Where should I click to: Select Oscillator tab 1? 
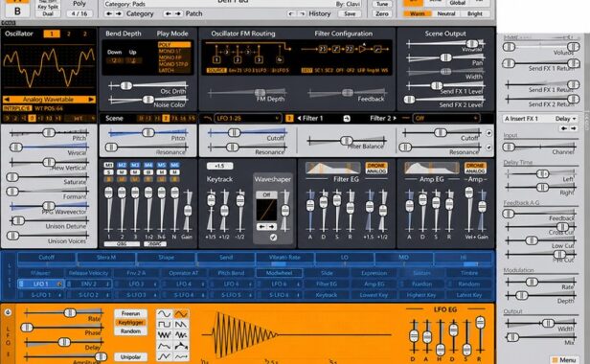[52, 34]
